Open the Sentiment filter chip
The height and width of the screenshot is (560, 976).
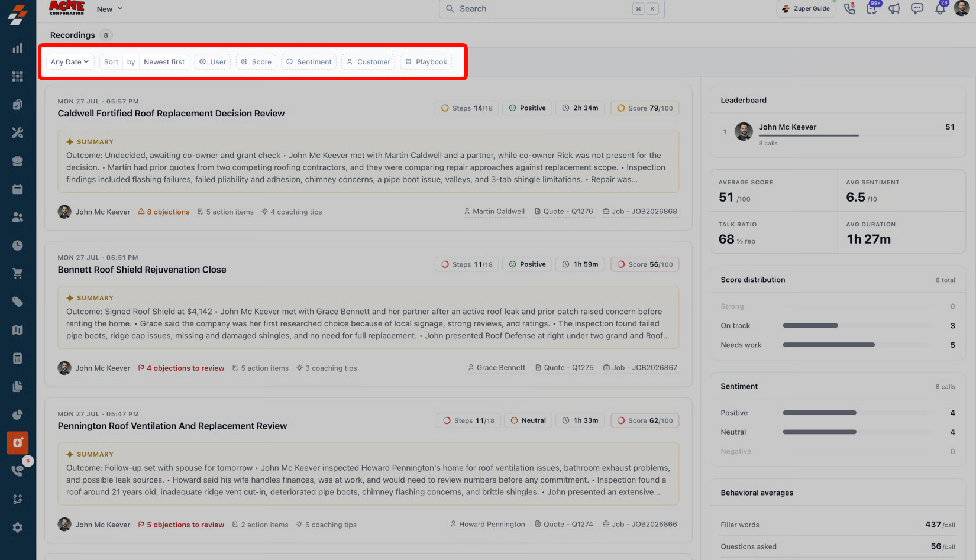(309, 62)
